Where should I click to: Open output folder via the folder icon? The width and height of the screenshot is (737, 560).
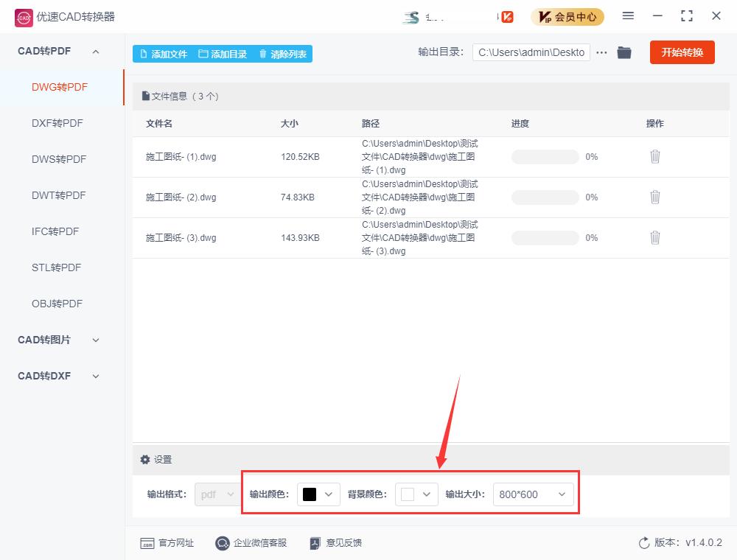click(x=624, y=52)
